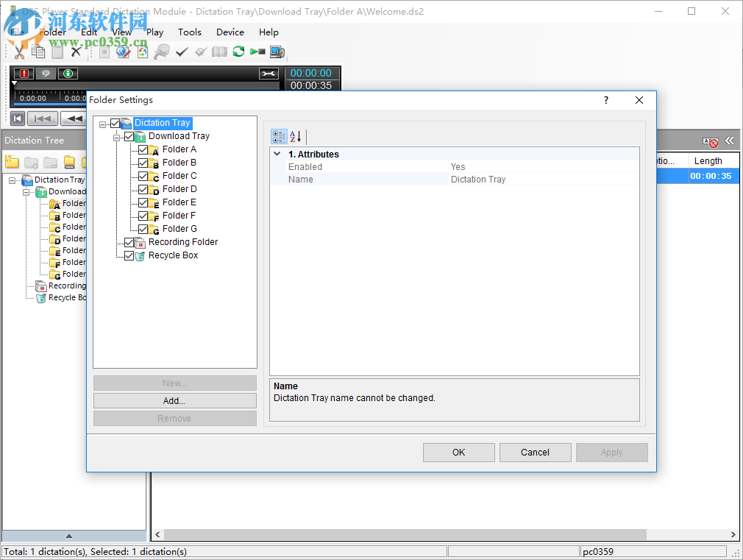Image resolution: width=743 pixels, height=560 pixels.
Task: Toggle the Download Tray checkbox
Action: (129, 137)
